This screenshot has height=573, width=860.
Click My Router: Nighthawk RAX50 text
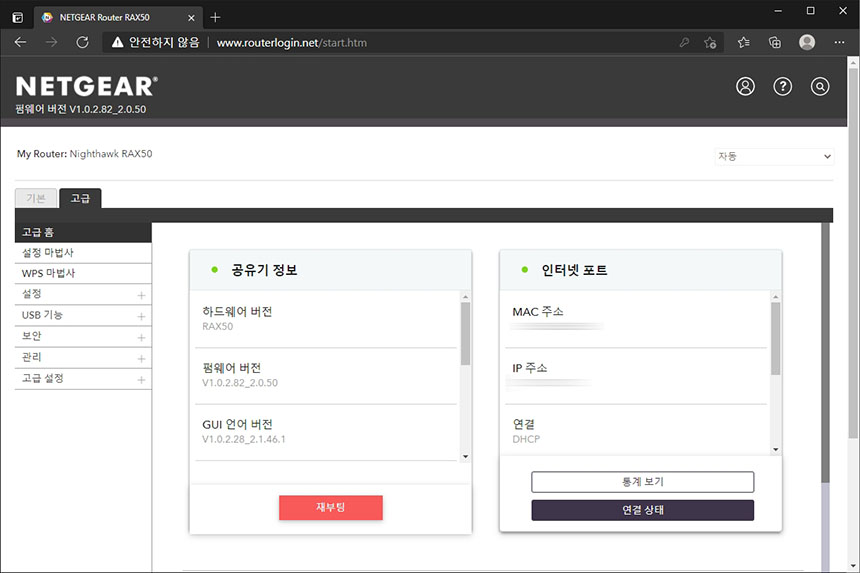84,154
